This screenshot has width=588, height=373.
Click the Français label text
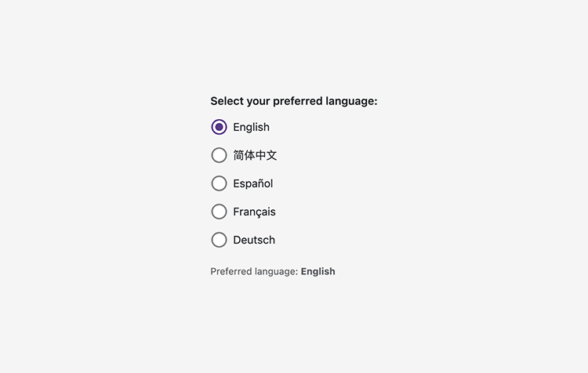254,212
